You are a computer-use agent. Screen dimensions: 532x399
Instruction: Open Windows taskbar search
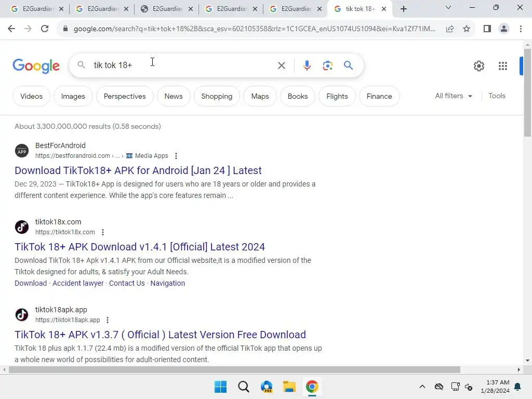pos(244,387)
